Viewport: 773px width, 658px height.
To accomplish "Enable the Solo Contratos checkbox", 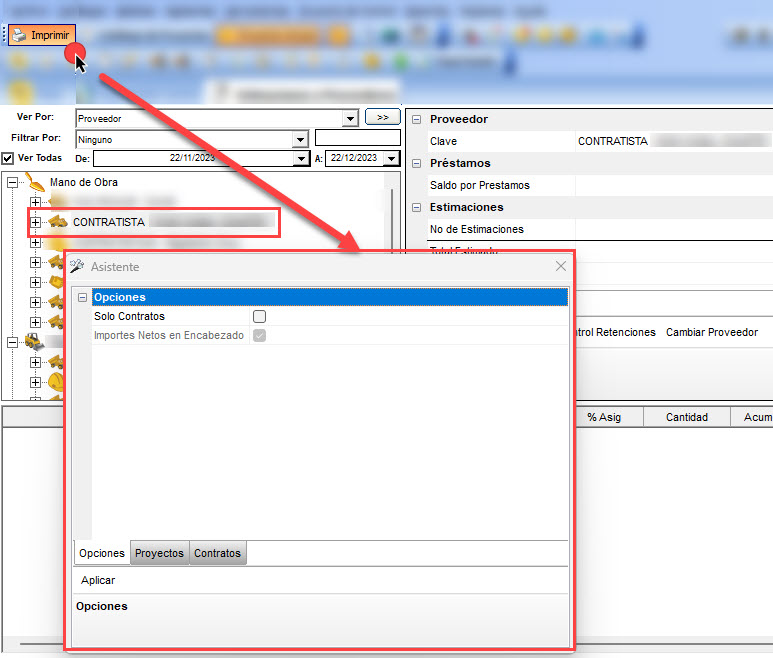I will (x=259, y=316).
